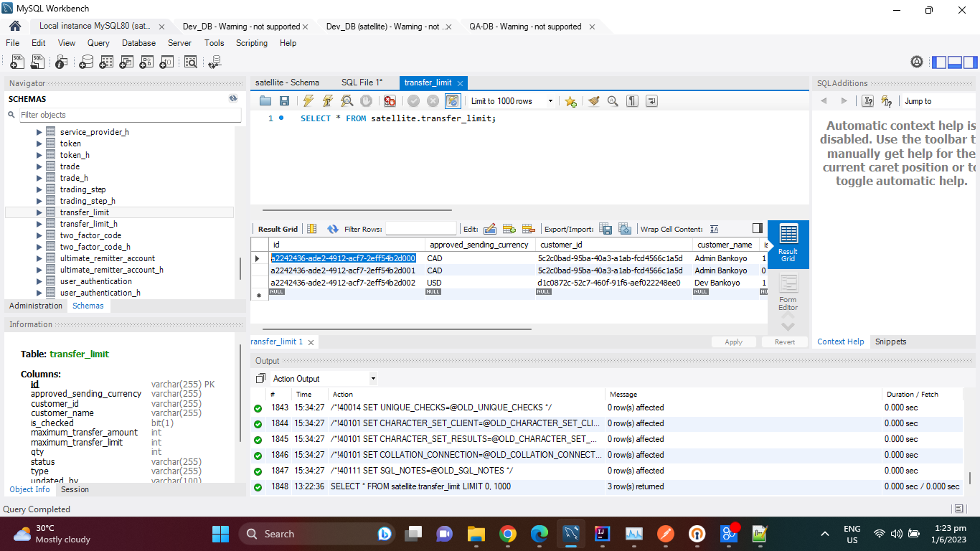Create new function toolbar icon

click(x=166, y=62)
